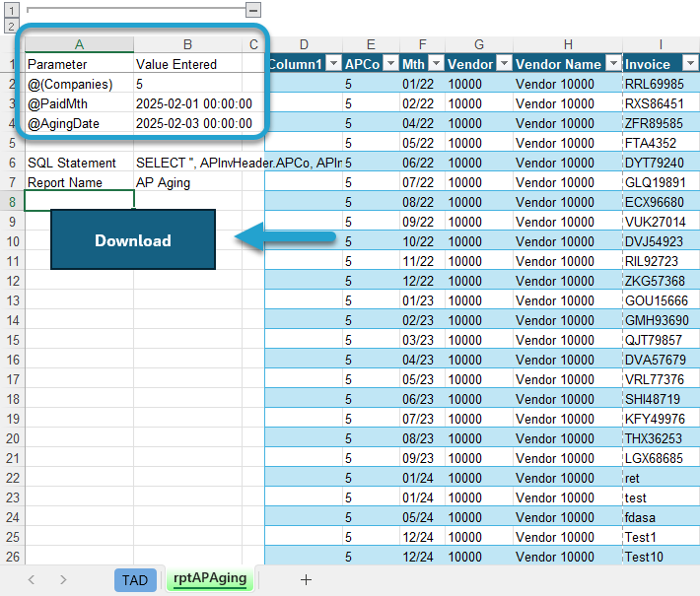Show outline level 1 button
Image resolution: width=700 pixels, height=596 pixels.
pyautogui.click(x=11, y=10)
